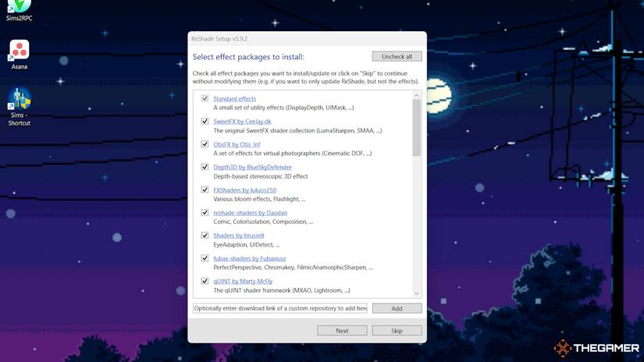This screenshot has height=362, width=644.
Task: Click the scroll down arrow in package list
Action: point(416,293)
